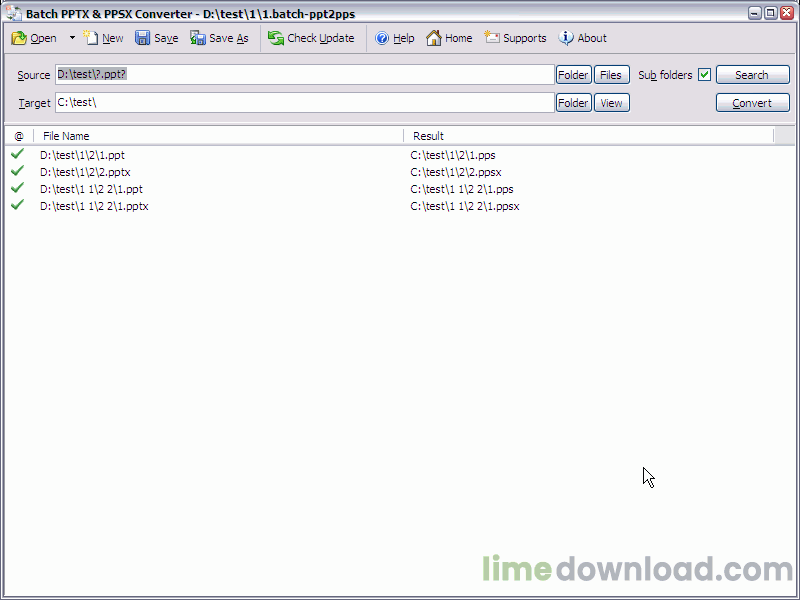Sort by the @ column header
Screen dimensions: 800x600
point(19,136)
